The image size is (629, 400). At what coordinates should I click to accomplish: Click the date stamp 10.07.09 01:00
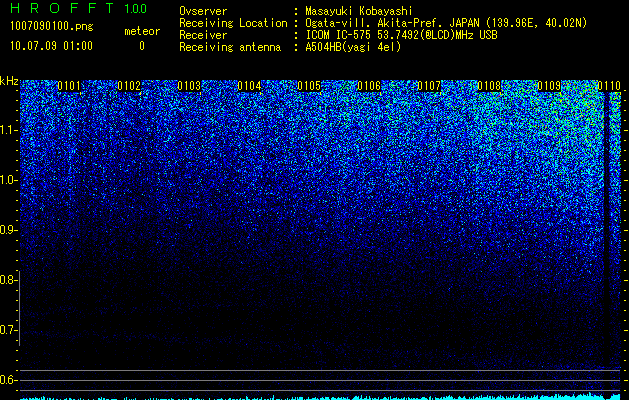[51, 46]
